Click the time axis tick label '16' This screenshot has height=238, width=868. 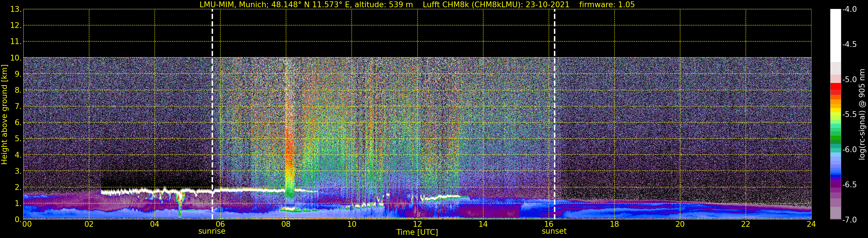coord(549,224)
